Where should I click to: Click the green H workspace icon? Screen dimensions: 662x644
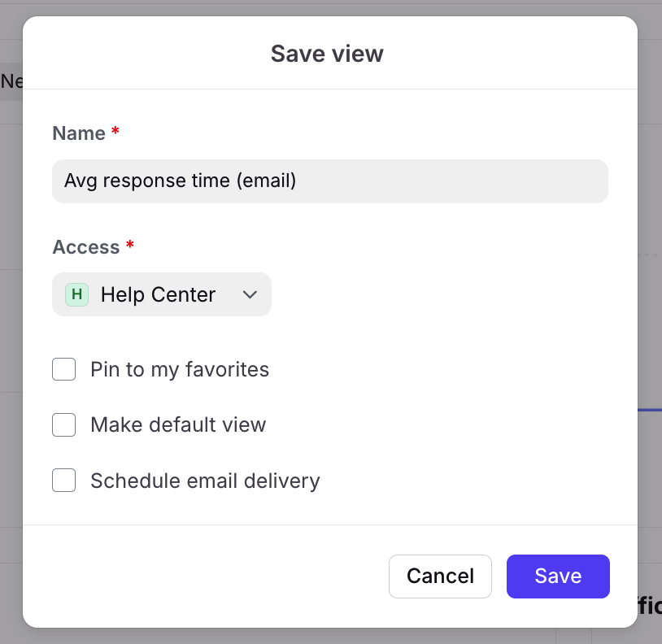76,294
